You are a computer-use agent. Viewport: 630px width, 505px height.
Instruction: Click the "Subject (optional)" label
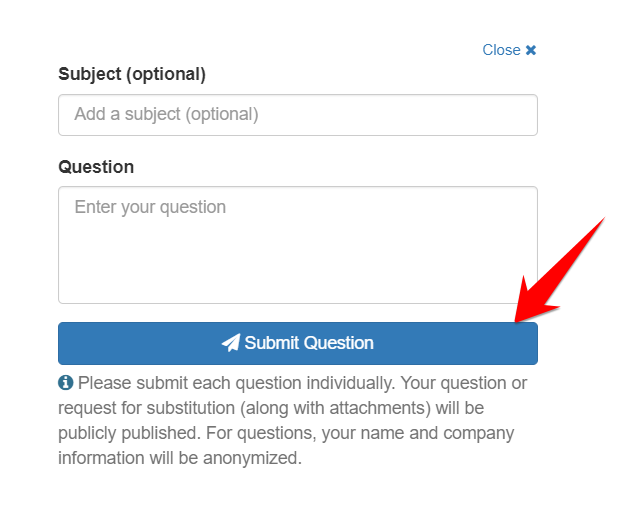(132, 74)
